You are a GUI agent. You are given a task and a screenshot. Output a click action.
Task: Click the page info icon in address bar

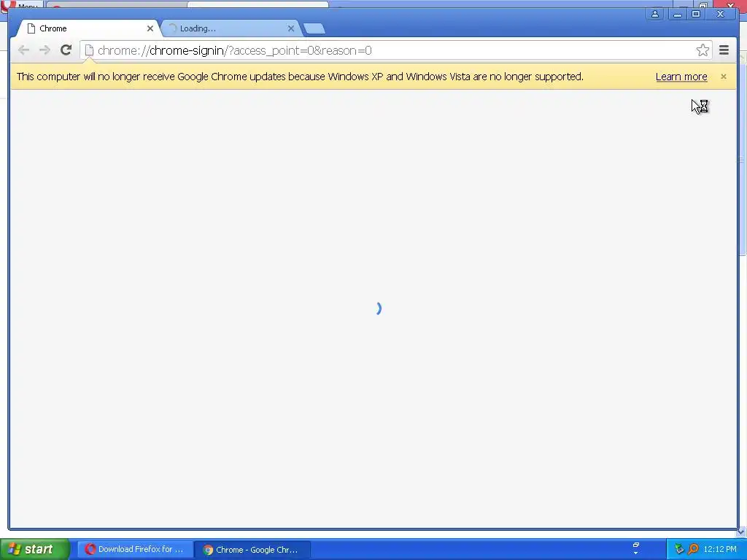coord(89,50)
